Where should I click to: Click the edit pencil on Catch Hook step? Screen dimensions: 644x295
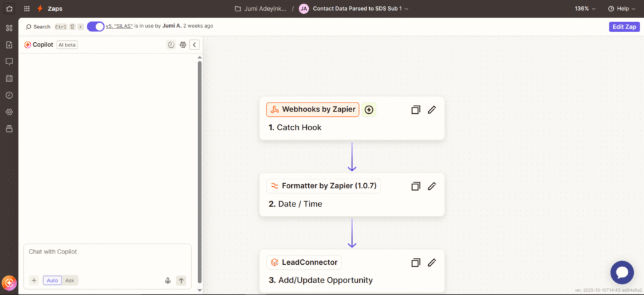tap(431, 109)
